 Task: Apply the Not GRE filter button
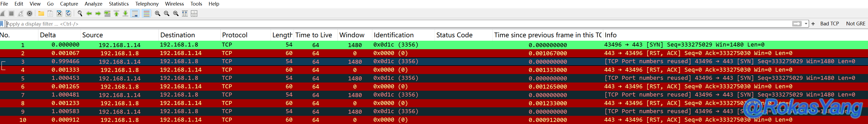(x=855, y=24)
